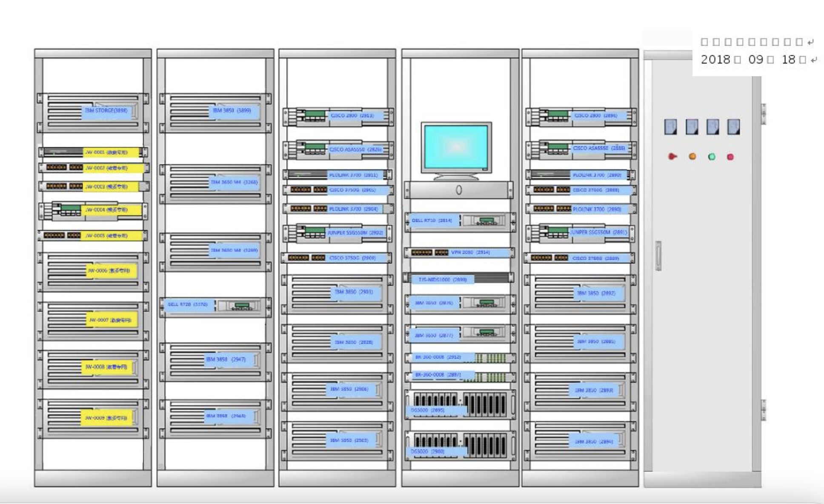Select the first meter gauge on the cabinet

click(670, 127)
